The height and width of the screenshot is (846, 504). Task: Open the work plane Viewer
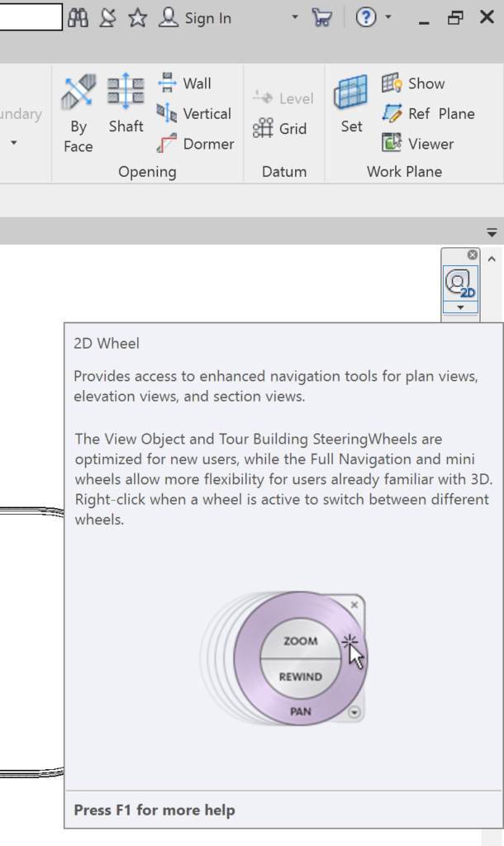pyautogui.click(x=418, y=144)
